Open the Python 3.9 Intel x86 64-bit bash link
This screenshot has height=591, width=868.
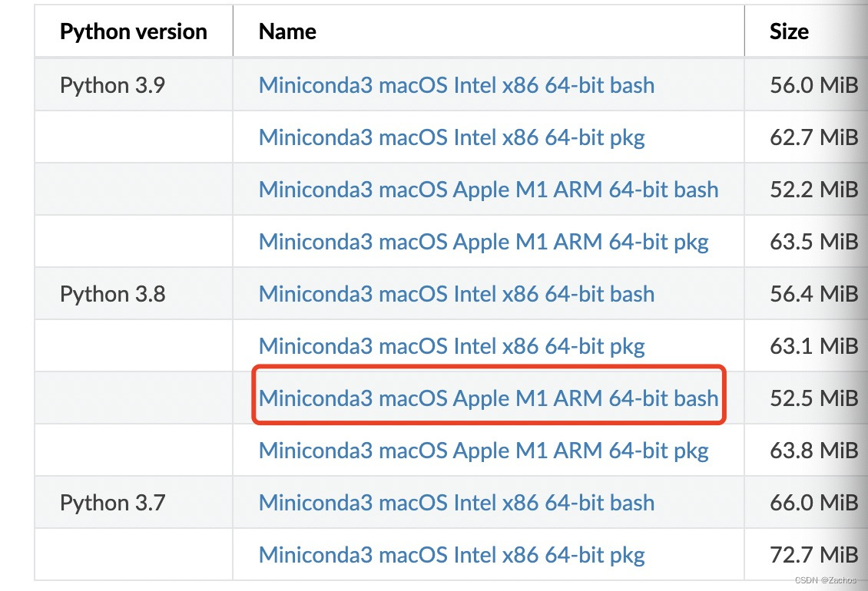[456, 85]
